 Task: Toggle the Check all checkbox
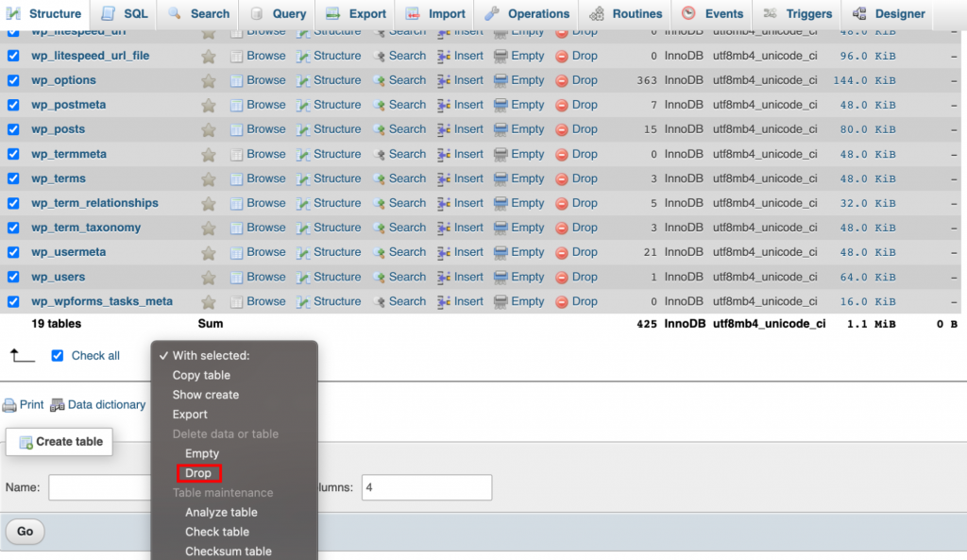pyautogui.click(x=58, y=356)
